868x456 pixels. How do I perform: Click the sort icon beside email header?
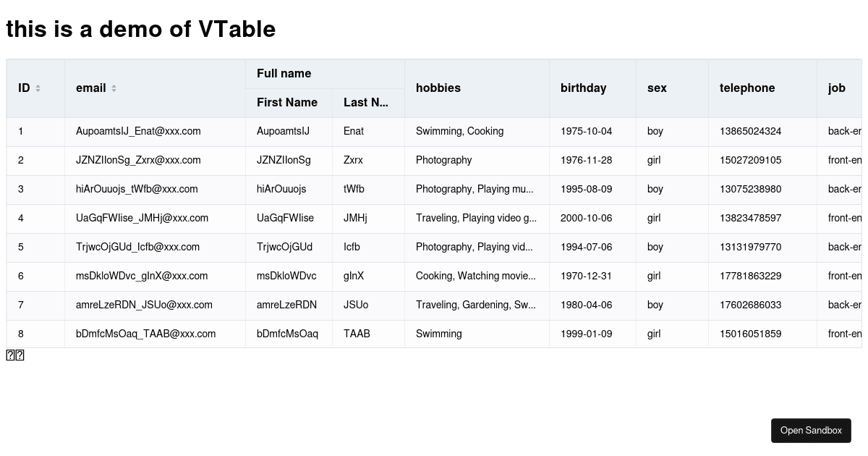(x=114, y=88)
